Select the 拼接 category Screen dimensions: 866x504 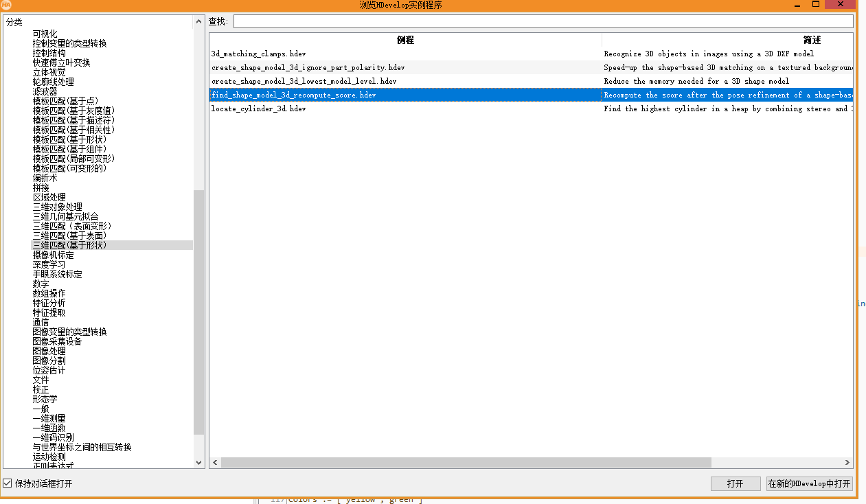tap(41, 187)
